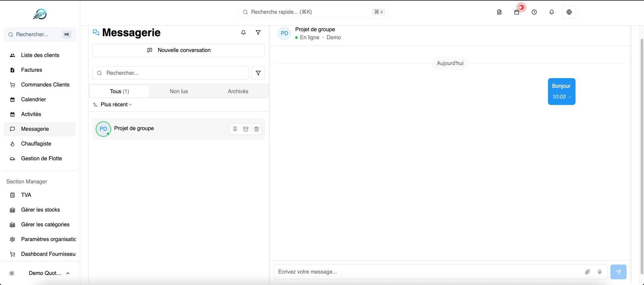Open Factures in the sidebar
Viewport: 644px width, 285px height.
32,70
